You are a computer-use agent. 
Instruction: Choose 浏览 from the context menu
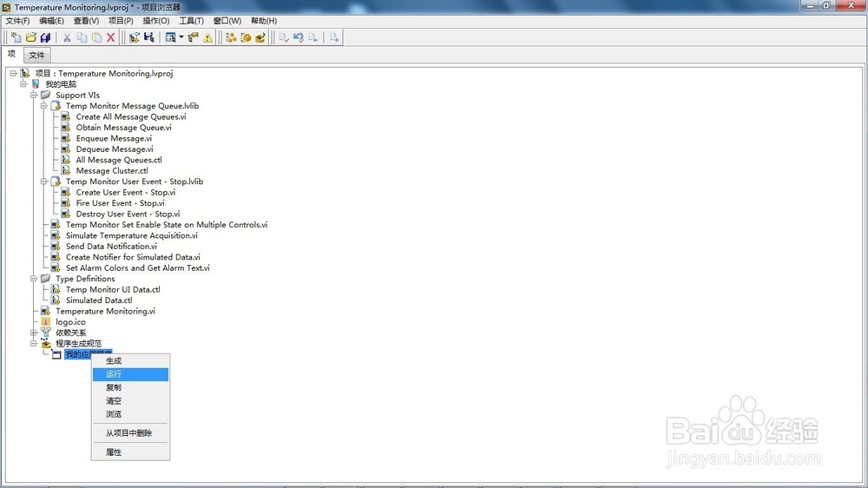pyautogui.click(x=130, y=414)
